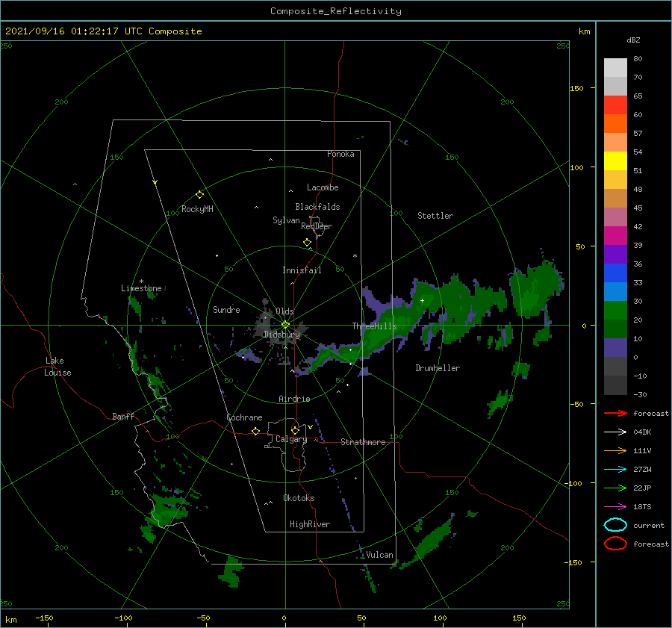Click the Airdrie label

294,399
